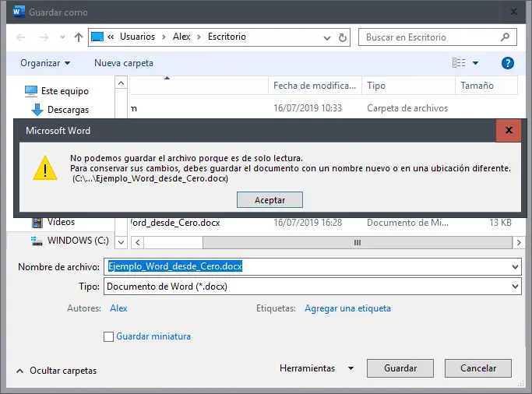The image size is (532, 394).
Task: Select Usuarios in the address path
Action: click(x=137, y=37)
